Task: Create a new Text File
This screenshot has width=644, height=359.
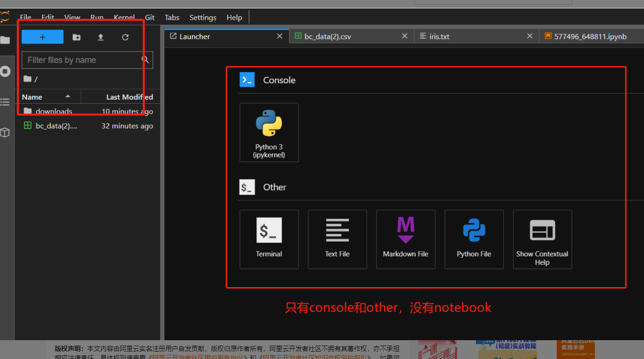Action: coord(338,239)
